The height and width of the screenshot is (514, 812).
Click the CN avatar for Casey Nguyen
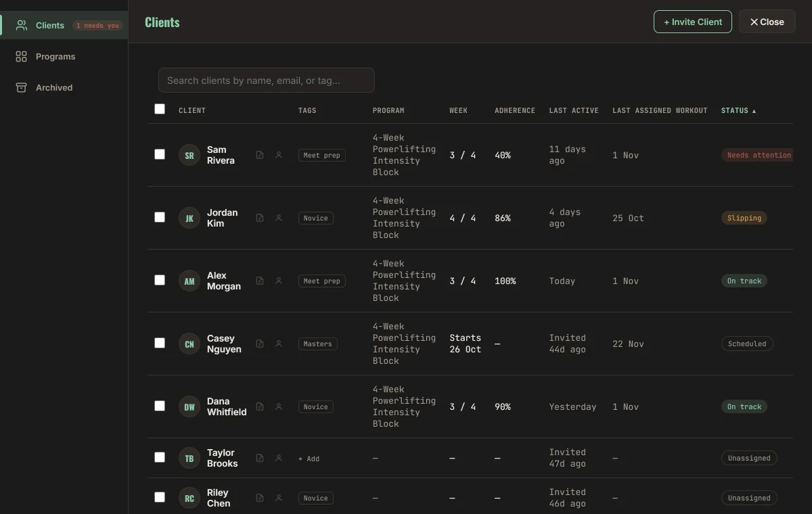pyautogui.click(x=189, y=344)
